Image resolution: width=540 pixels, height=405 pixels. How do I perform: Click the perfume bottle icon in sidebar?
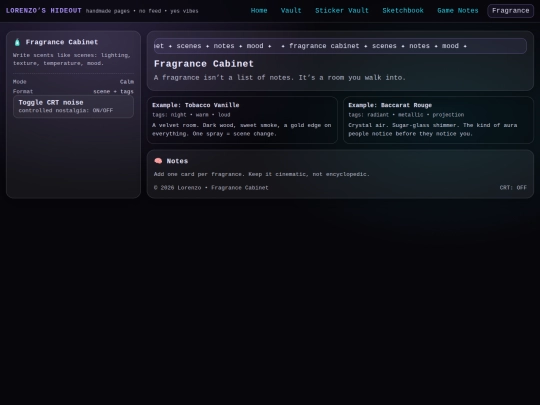[x=17, y=42]
